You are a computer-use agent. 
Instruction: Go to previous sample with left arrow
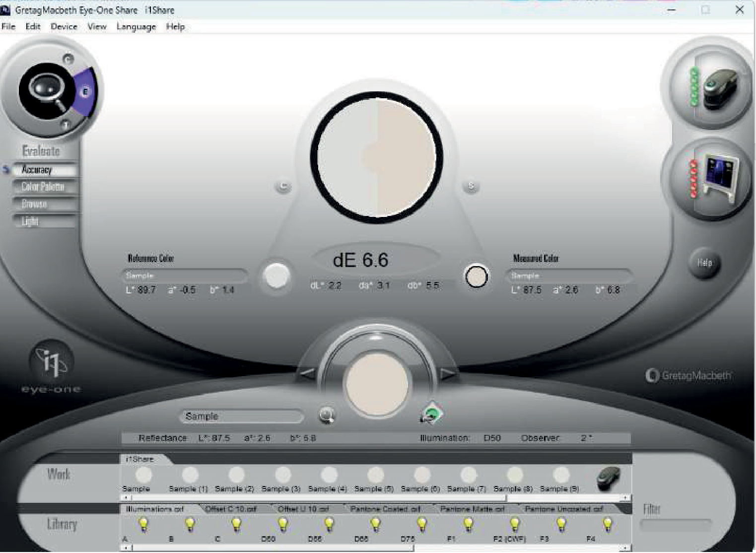(x=308, y=372)
